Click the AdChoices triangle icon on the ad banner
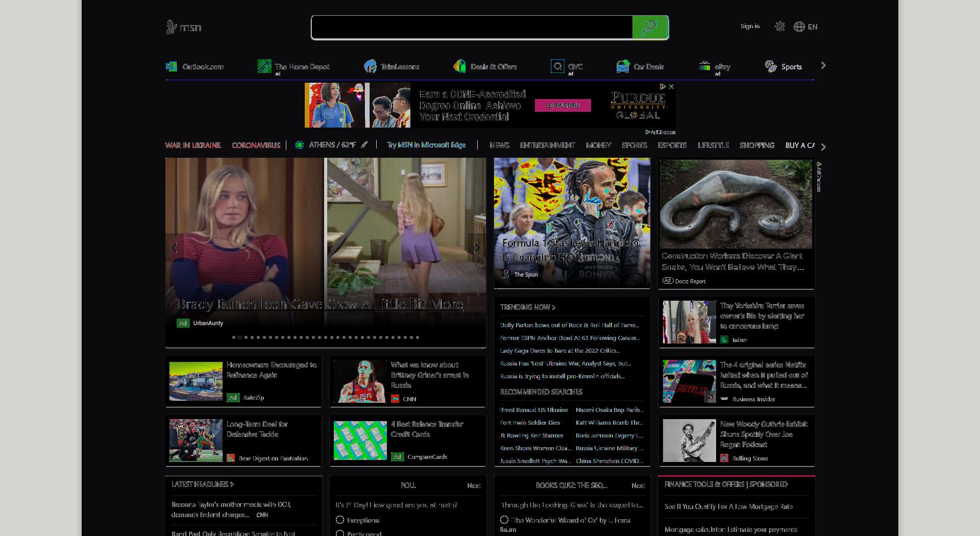 tap(663, 86)
